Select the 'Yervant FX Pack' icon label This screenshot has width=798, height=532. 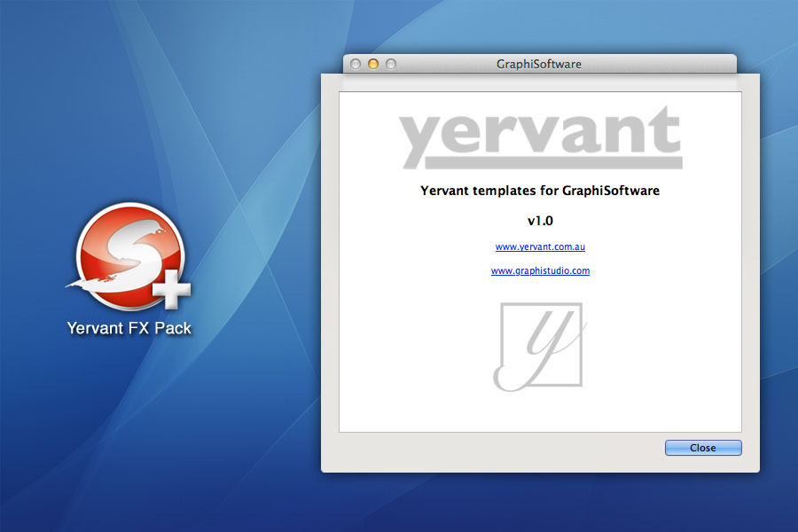pos(129,328)
